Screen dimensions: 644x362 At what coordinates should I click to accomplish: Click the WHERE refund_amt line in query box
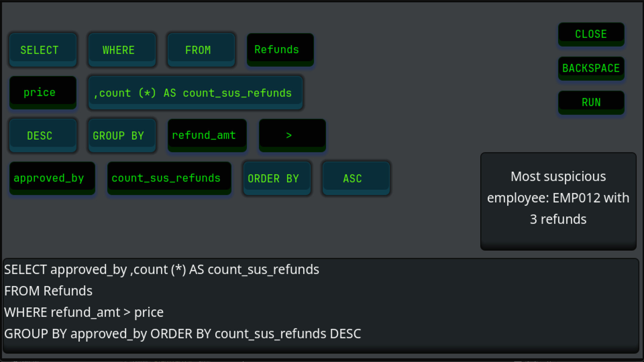point(84,312)
